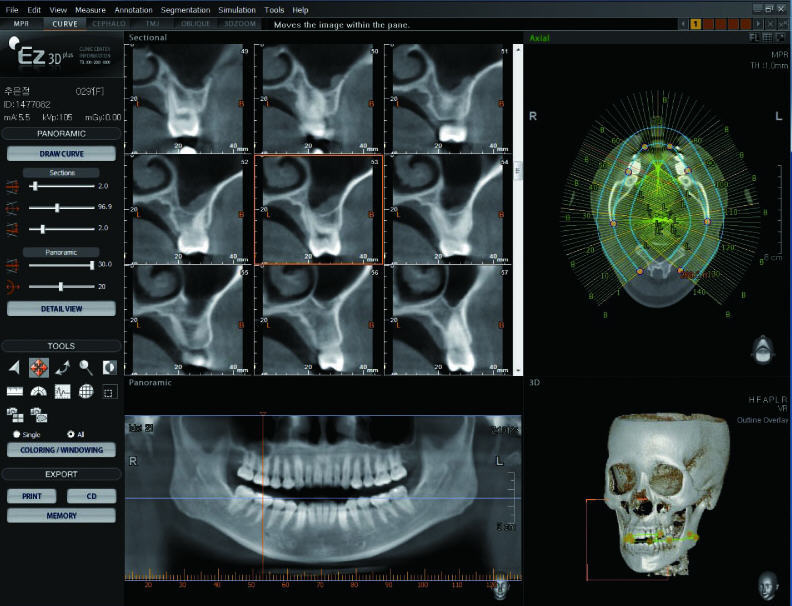The width and height of the screenshot is (792, 606).
Task: Click the arch icon beside the 20 slider
Action: point(13,286)
